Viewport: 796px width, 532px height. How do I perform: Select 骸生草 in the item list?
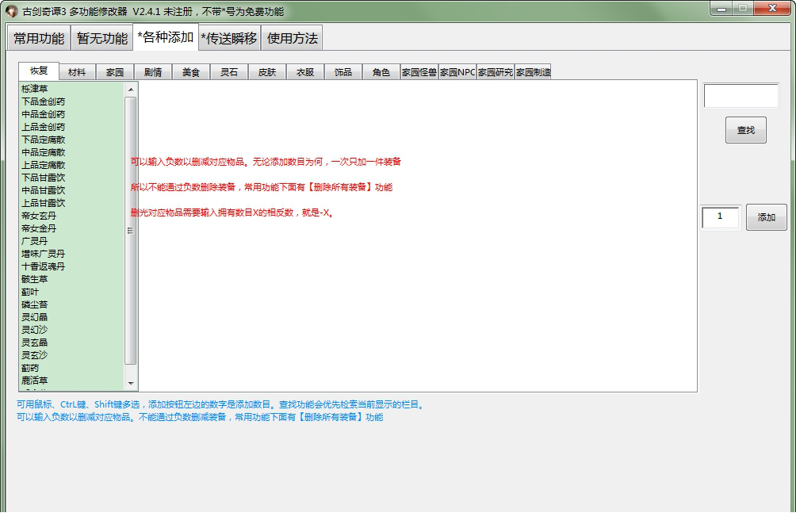(x=72, y=279)
